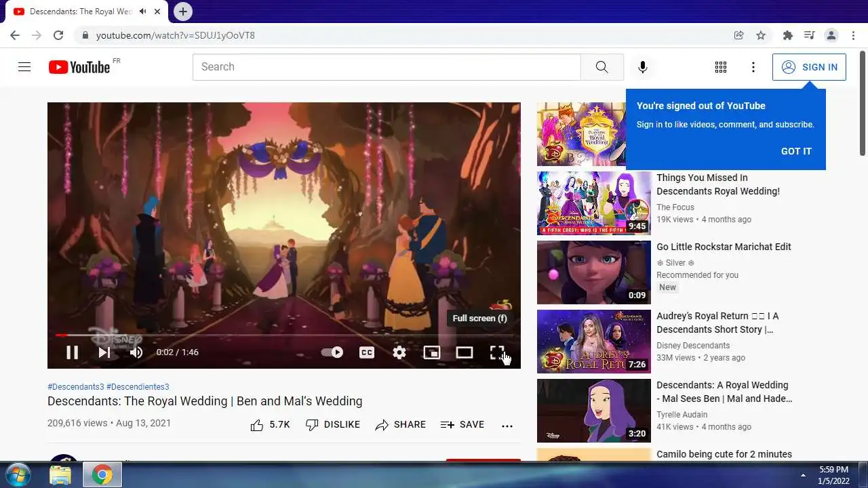
Task: Open the YouTube apps grid
Action: [721, 67]
